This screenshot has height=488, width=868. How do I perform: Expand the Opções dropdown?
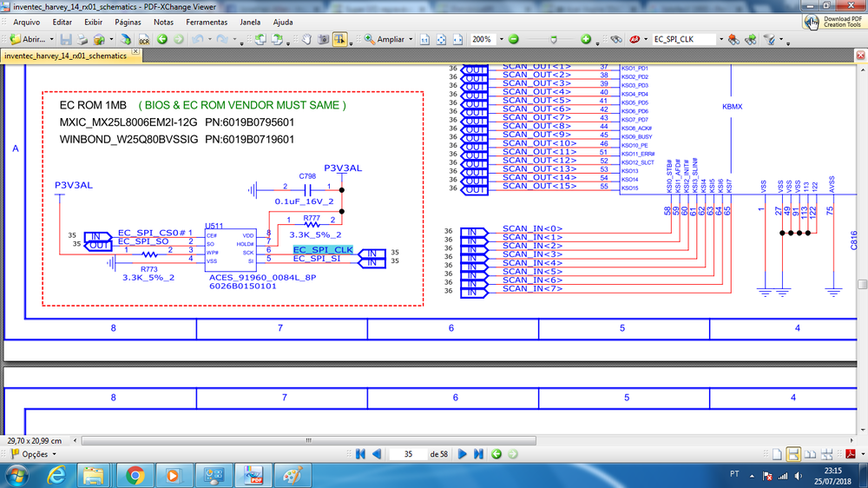pyautogui.click(x=53, y=454)
